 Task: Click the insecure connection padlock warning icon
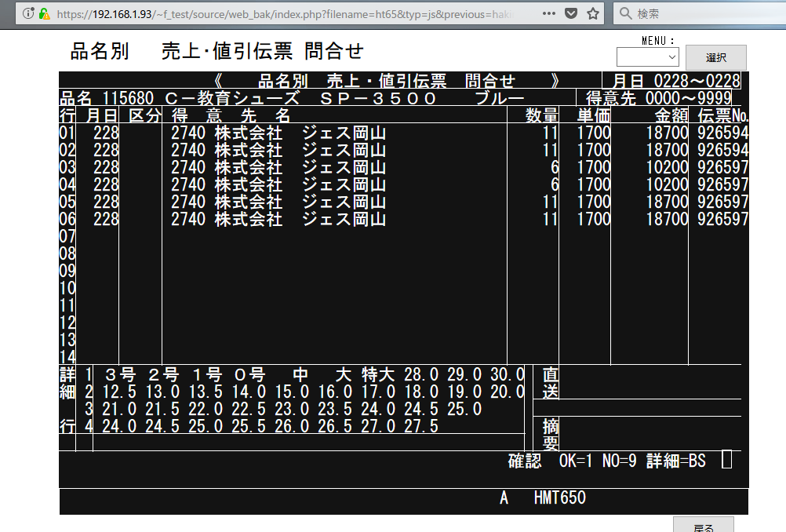tap(44, 13)
